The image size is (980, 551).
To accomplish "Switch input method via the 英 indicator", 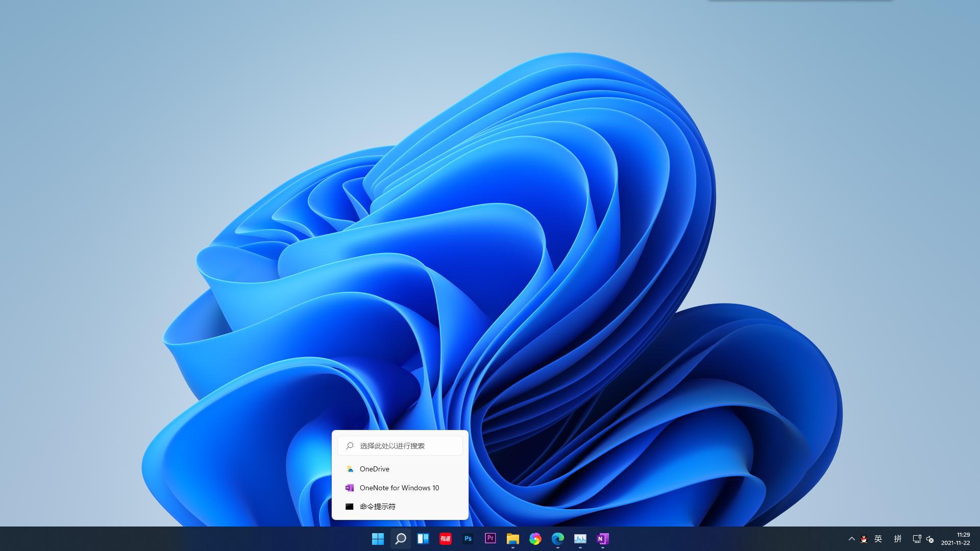I will click(878, 539).
